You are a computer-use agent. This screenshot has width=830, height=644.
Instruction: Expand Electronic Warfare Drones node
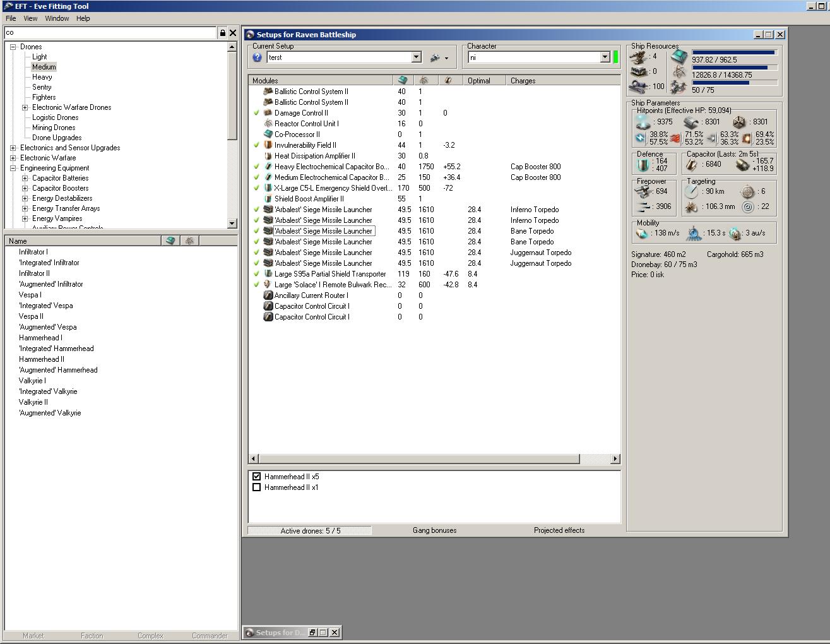tap(25, 107)
